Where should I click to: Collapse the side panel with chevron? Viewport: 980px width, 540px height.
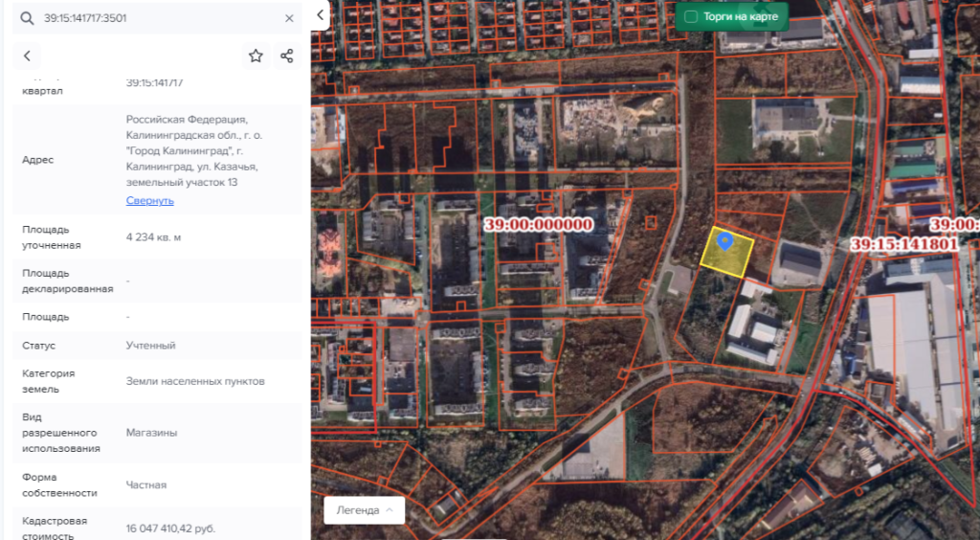[x=320, y=14]
